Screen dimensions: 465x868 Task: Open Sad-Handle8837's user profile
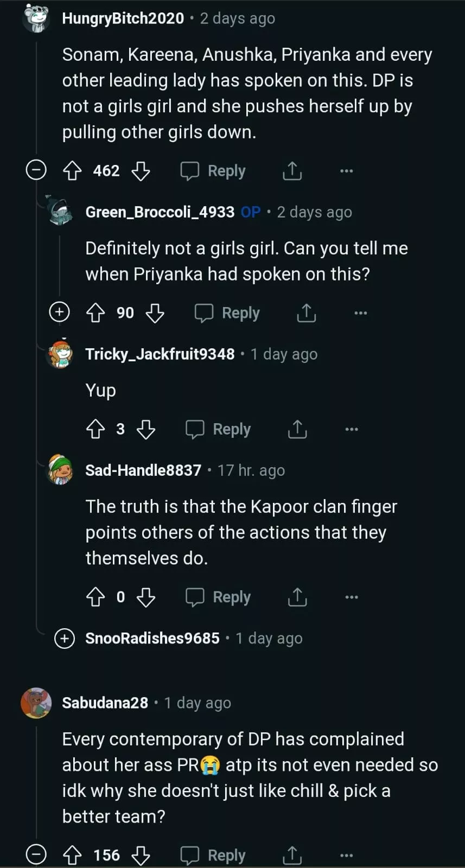(143, 470)
